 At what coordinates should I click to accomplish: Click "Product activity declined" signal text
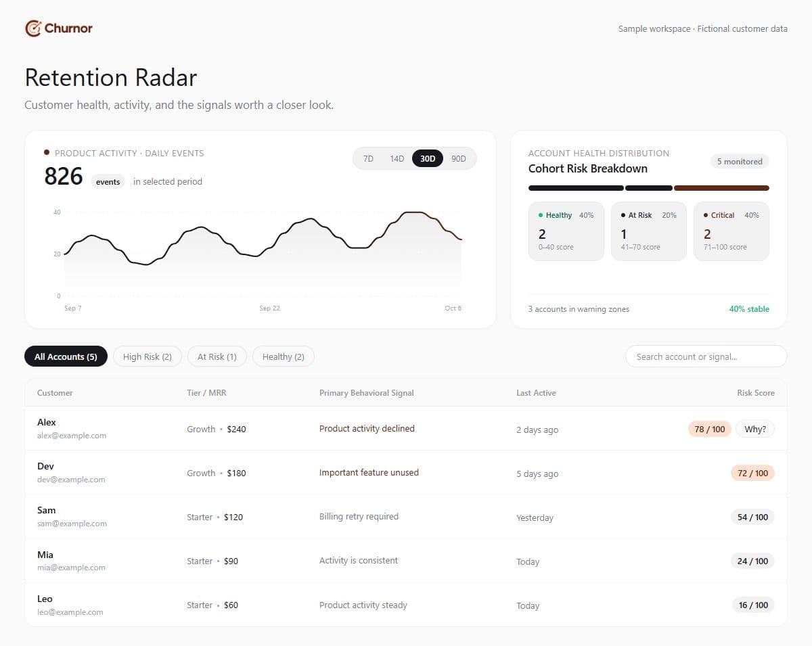pos(367,429)
